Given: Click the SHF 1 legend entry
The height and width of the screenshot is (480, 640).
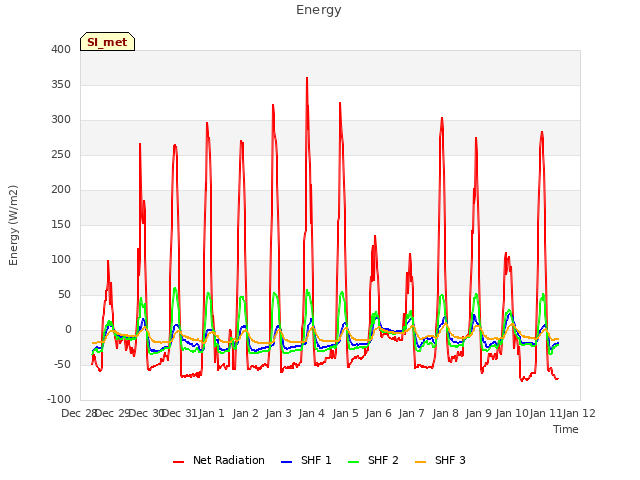Looking at the screenshot, I should point(306,460).
